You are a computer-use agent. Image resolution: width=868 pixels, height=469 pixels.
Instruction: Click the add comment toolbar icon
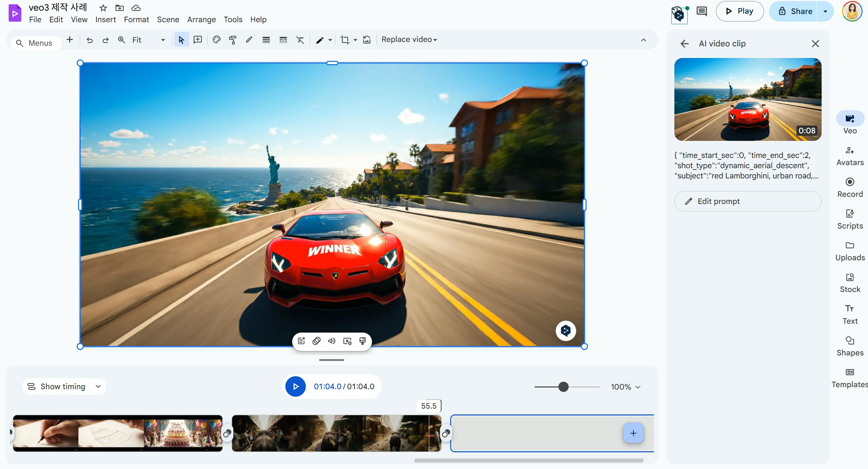[x=198, y=40]
